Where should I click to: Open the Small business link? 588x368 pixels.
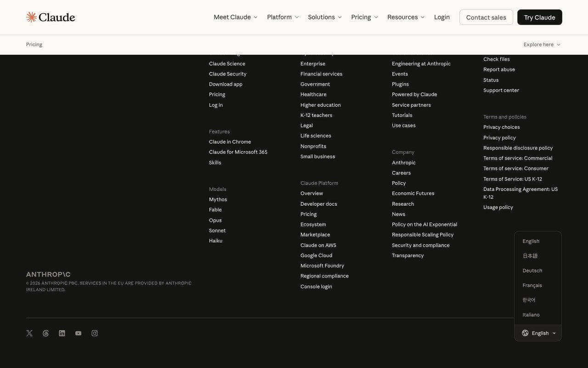318,156
